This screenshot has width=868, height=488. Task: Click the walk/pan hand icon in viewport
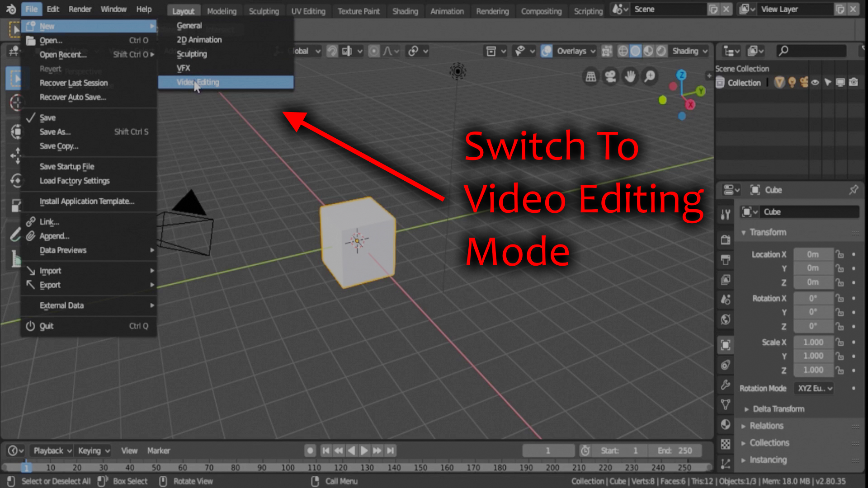point(630,77)
